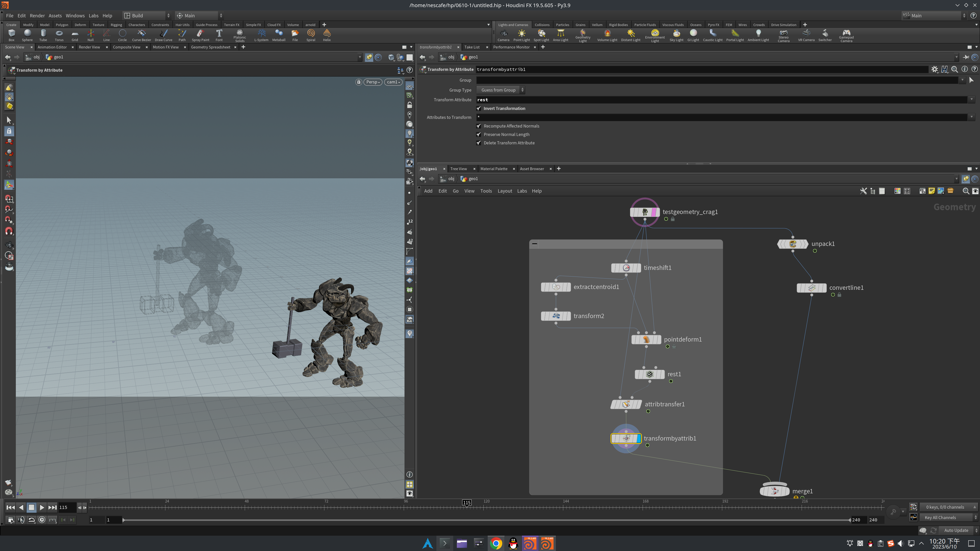This screenshot has width=980, height=551.
Task: Open Transform Attribute dropdown arrow
Action: point(972,100)
